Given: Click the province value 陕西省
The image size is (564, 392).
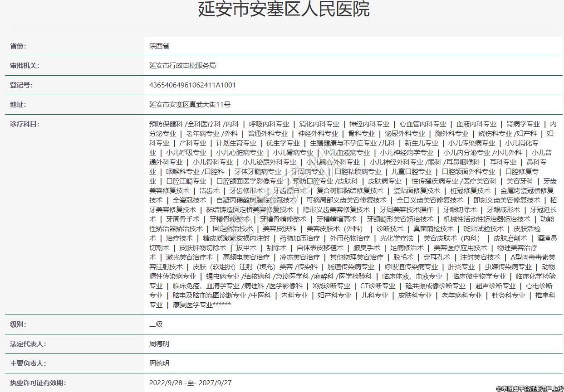Looking at the screenshot, I should point(159,46).
